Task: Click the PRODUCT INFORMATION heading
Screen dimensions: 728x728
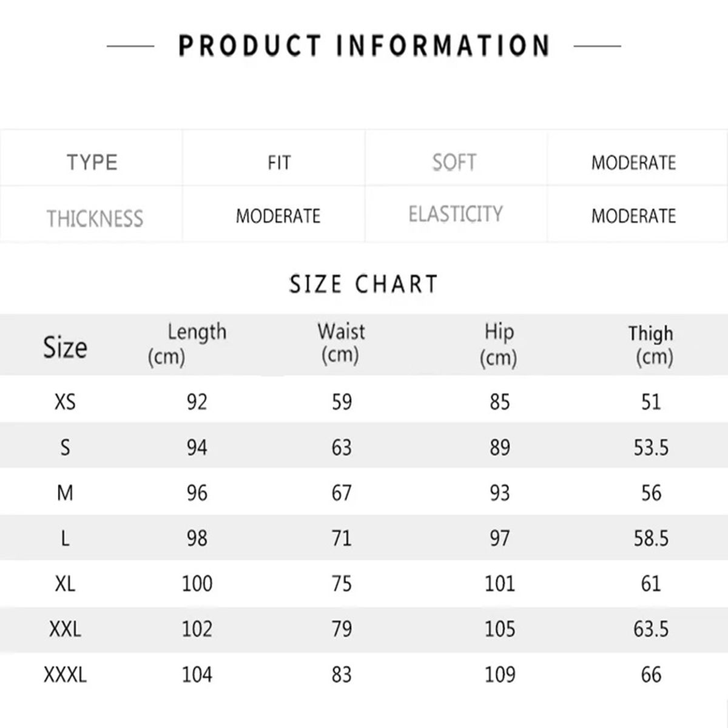Action: click(x=364, y=46)
